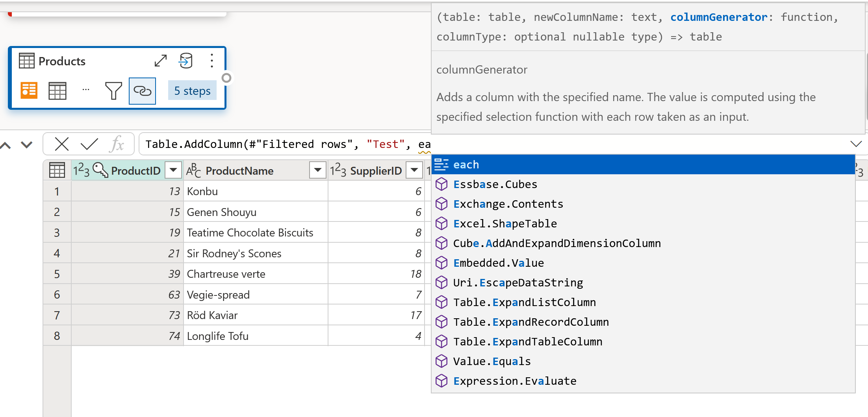
Task: Click the table icon above the row numbers
Action: click(x=57, y=170)
